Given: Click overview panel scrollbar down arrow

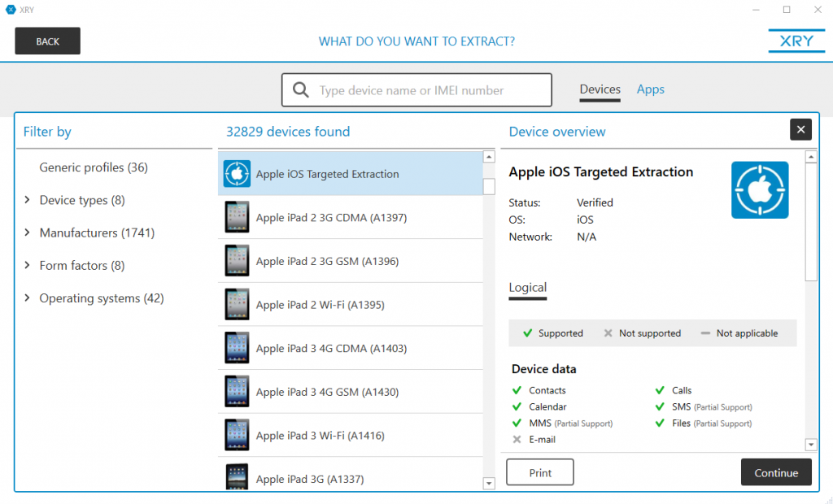Looking at the screenshot, I should [811, 445].
